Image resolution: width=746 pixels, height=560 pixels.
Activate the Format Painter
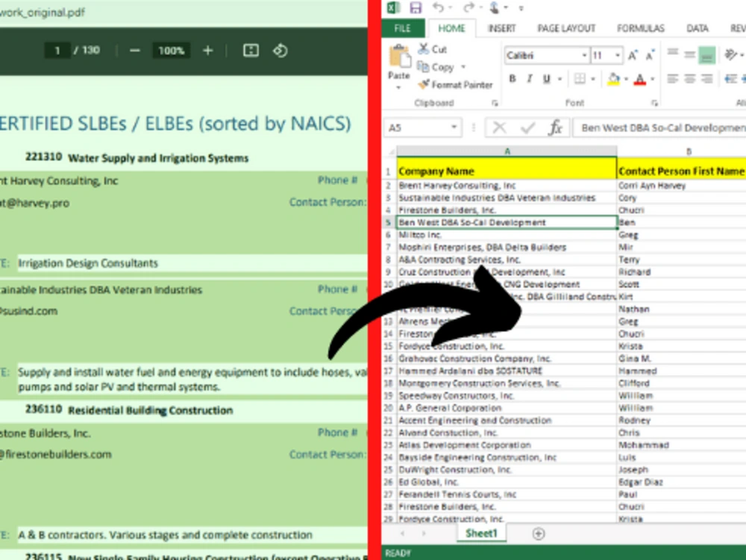[x=455, y=84]
